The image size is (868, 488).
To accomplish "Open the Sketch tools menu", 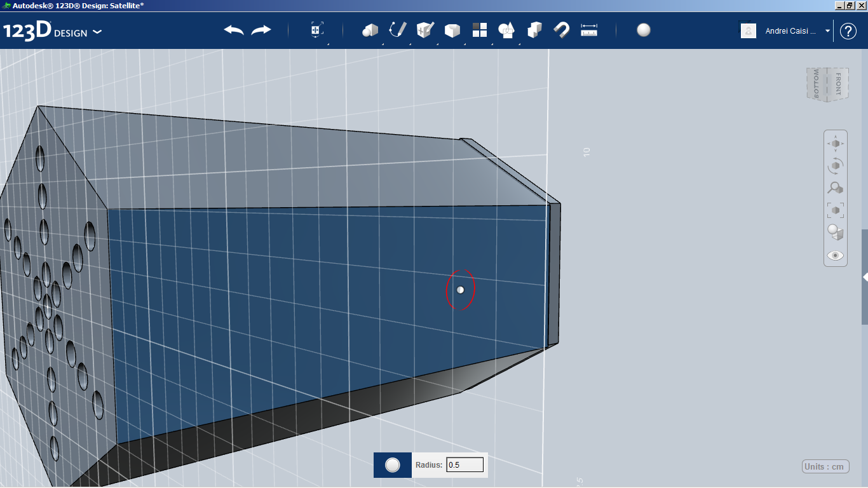I will [x=398, y=30].
